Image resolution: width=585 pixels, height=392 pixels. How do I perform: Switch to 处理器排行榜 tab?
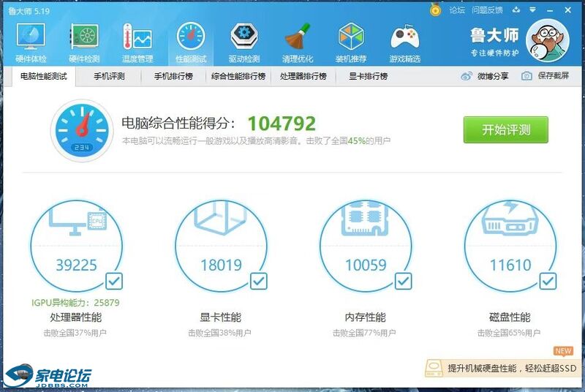[303, 77]
